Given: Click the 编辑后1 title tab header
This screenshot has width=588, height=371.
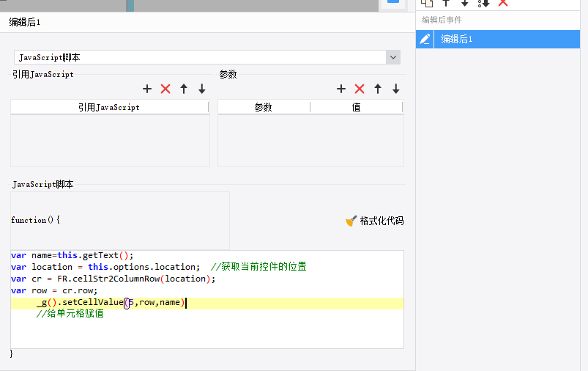Looking at the screenshot, I should (25, 22).
